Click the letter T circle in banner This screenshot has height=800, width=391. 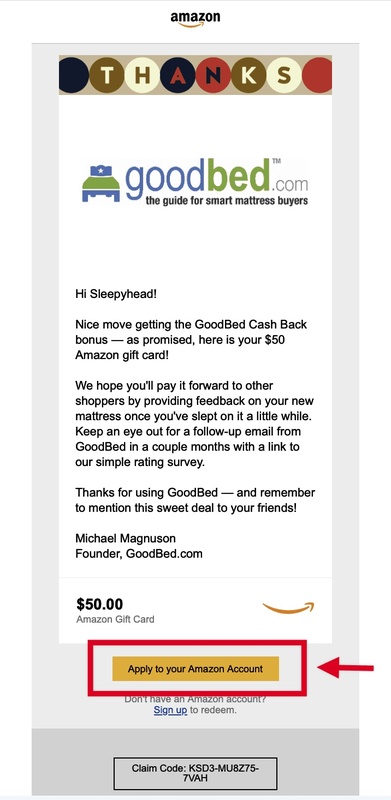pos(107,75)
